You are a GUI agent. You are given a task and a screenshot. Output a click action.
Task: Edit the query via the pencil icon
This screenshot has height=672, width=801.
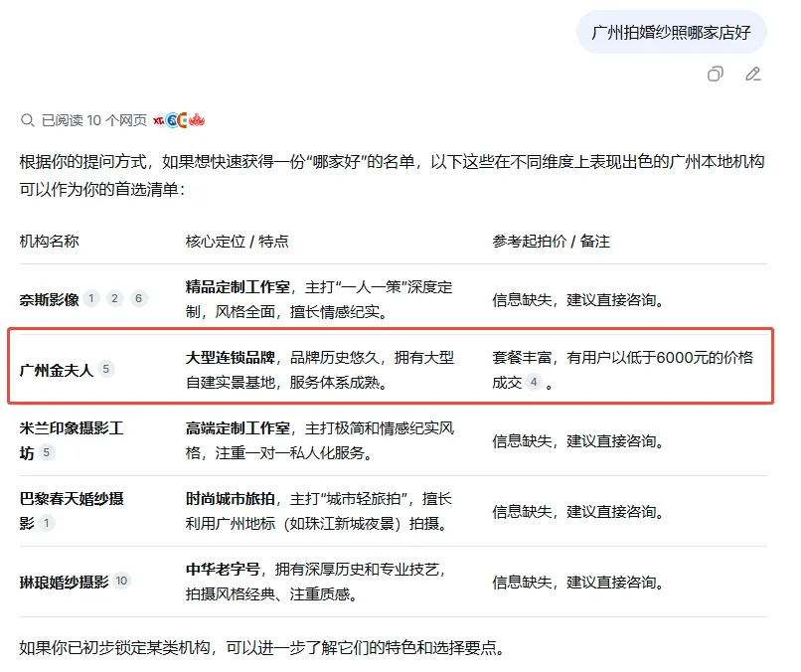pyautogui.click(x=752, y=75)
